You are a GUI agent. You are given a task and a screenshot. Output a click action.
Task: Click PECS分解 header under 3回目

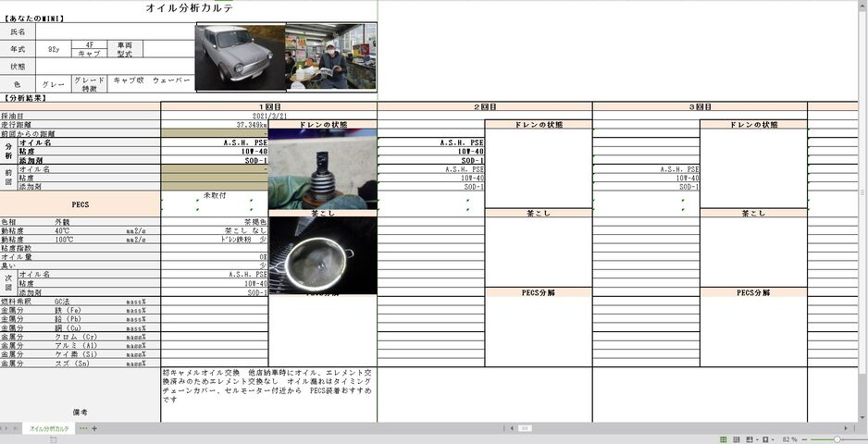753,292
